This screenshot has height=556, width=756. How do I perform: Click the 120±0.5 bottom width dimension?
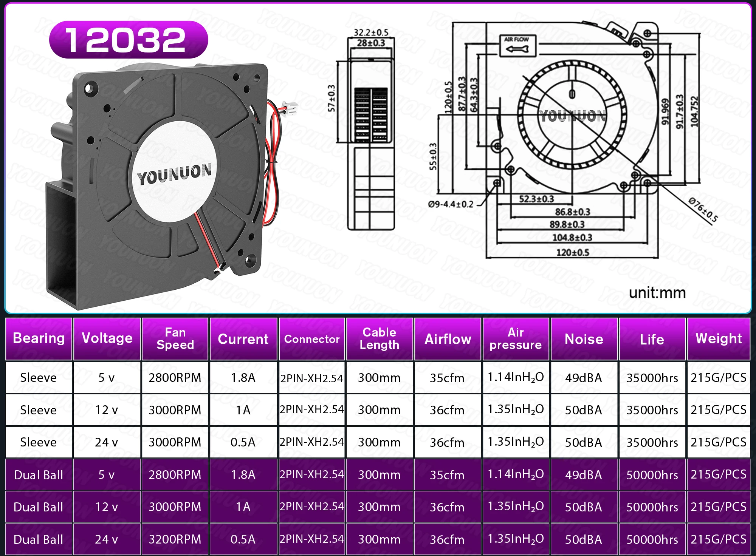point(572,252)
